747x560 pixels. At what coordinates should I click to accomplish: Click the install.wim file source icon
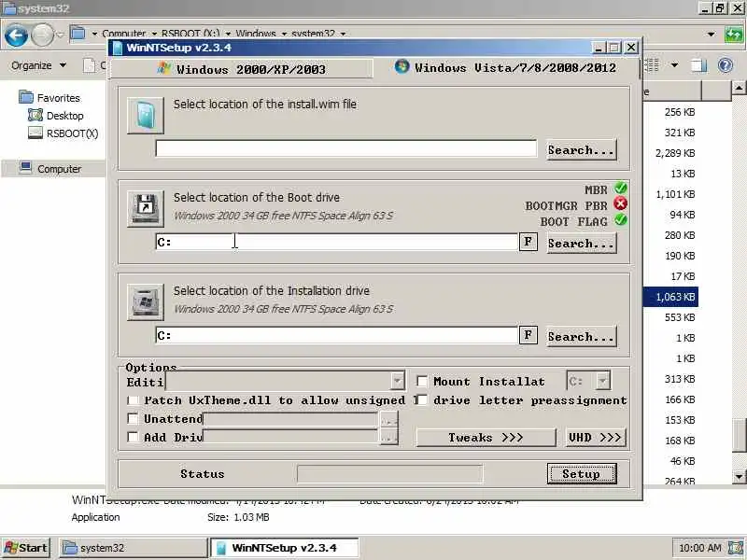coord(146,115)
